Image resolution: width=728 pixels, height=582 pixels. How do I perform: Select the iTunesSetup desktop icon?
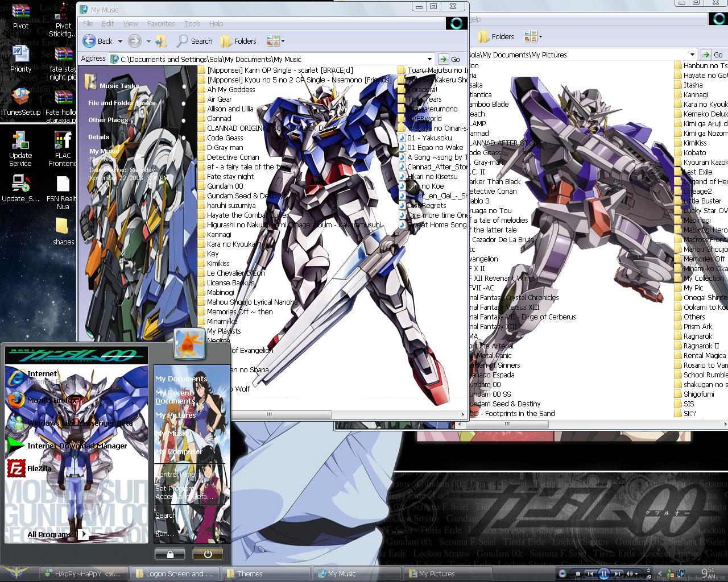[21, 102]
